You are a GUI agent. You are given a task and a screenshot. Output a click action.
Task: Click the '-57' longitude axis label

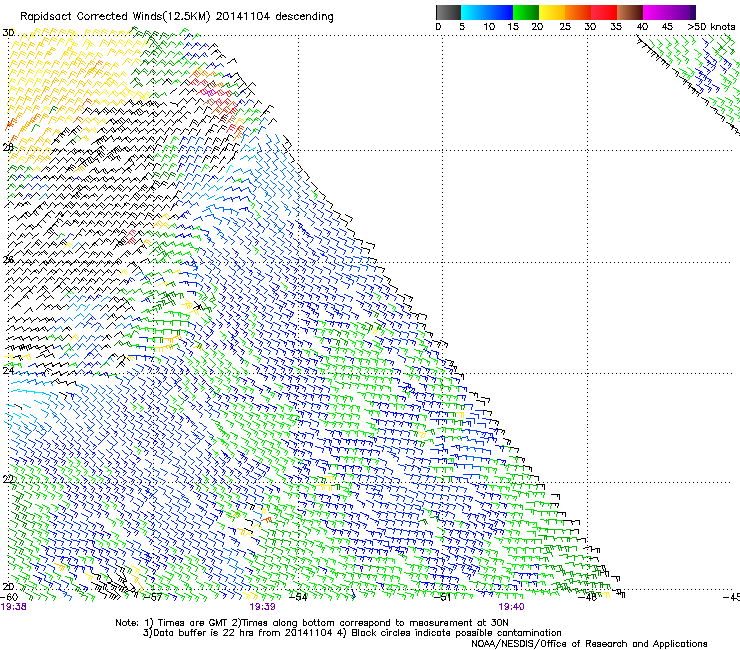pyautogui.click(x=153, y=597)
